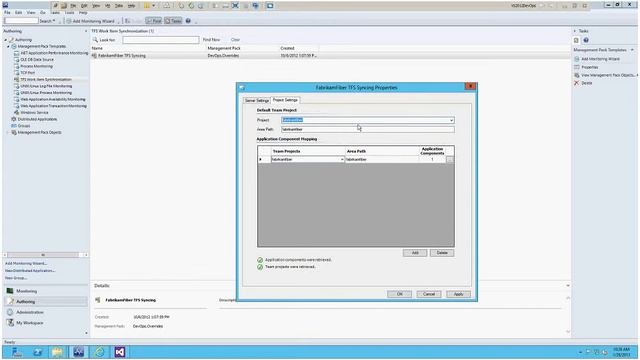Open the Help menu
The width and height of the screenshot is (640, 360).
point(83,13)
